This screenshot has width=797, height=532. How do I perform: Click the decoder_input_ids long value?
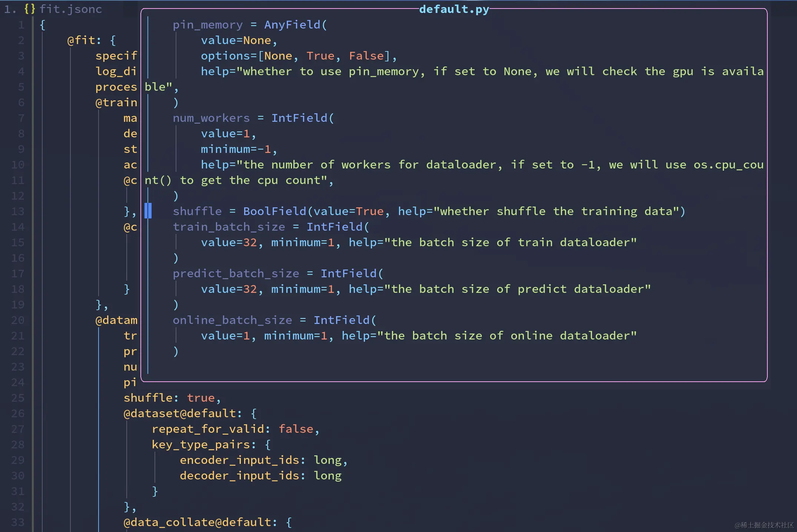point(328,475)
